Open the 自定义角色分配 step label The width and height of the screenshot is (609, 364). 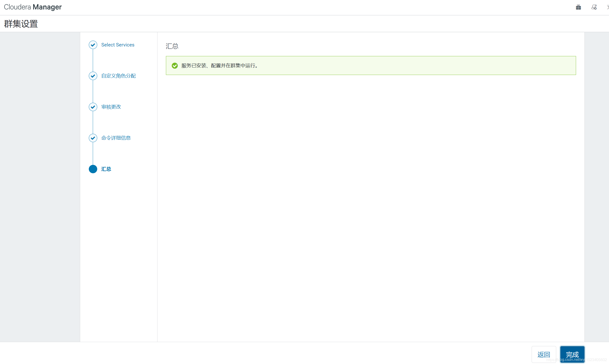pyautogui.click(x=118, y=76)
